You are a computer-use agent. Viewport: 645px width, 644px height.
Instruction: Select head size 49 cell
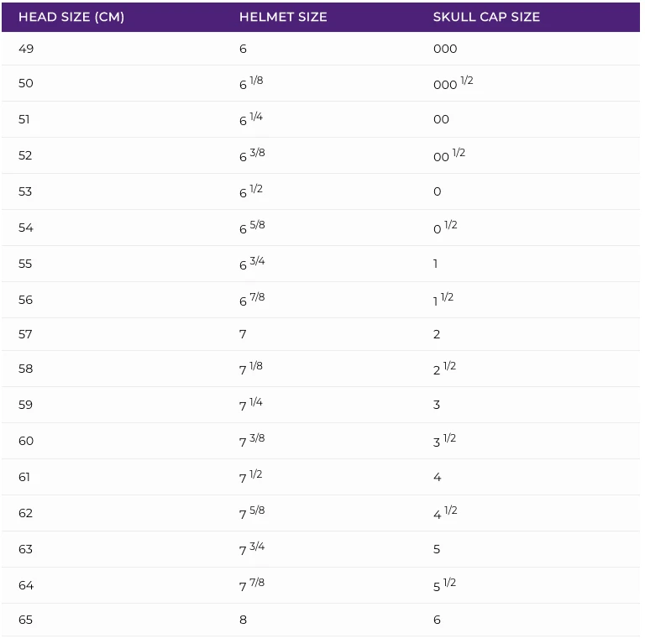(26, 49)
